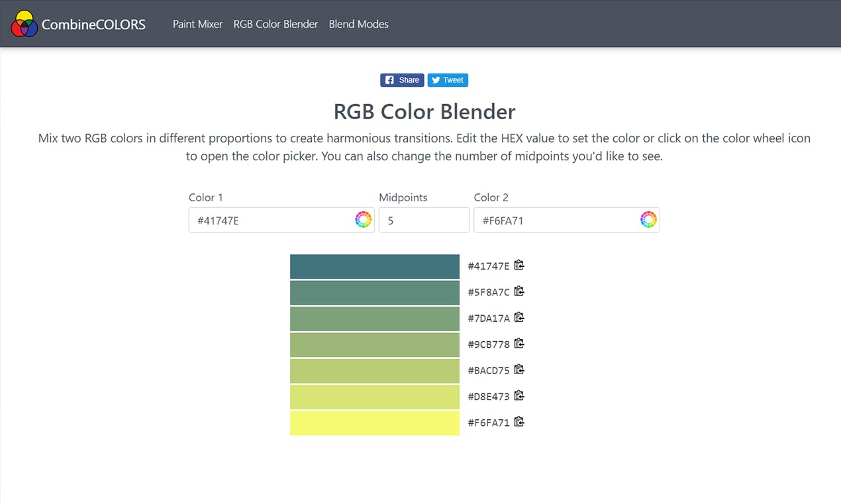Select the #D8E473 pale lime swatch
The height and width of the screenshot is (504, 841).
[x=375, y=397]
